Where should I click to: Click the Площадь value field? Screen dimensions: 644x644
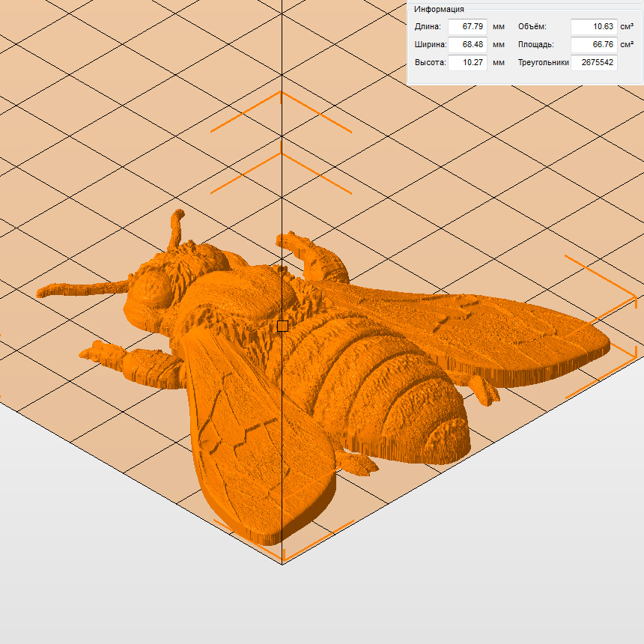pyautogui.click(x=593, y=45)
